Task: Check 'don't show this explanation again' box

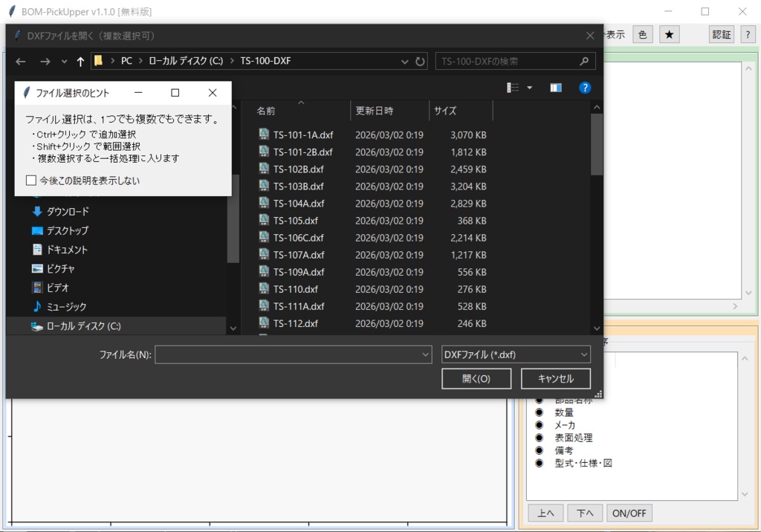Action: pos(31,181)
